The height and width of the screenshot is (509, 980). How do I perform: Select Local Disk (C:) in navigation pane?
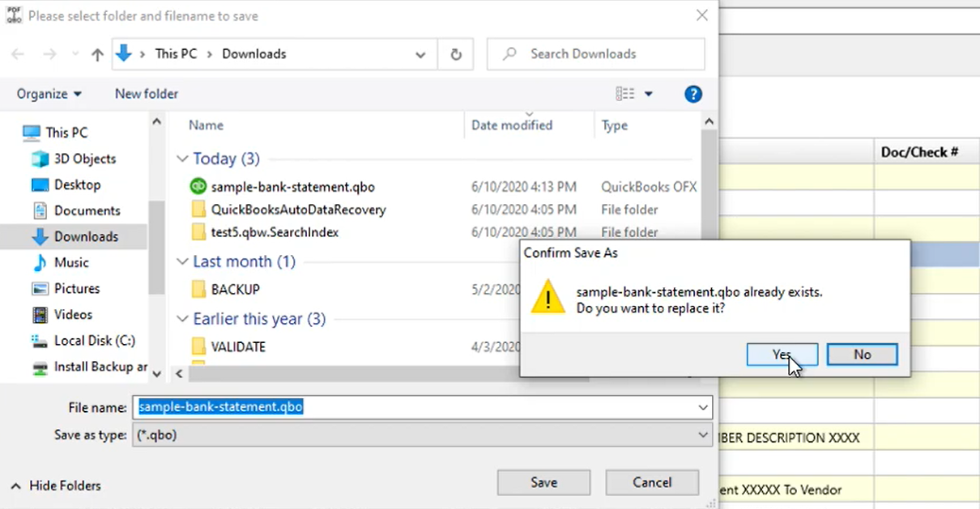click(x=95, y=341)
